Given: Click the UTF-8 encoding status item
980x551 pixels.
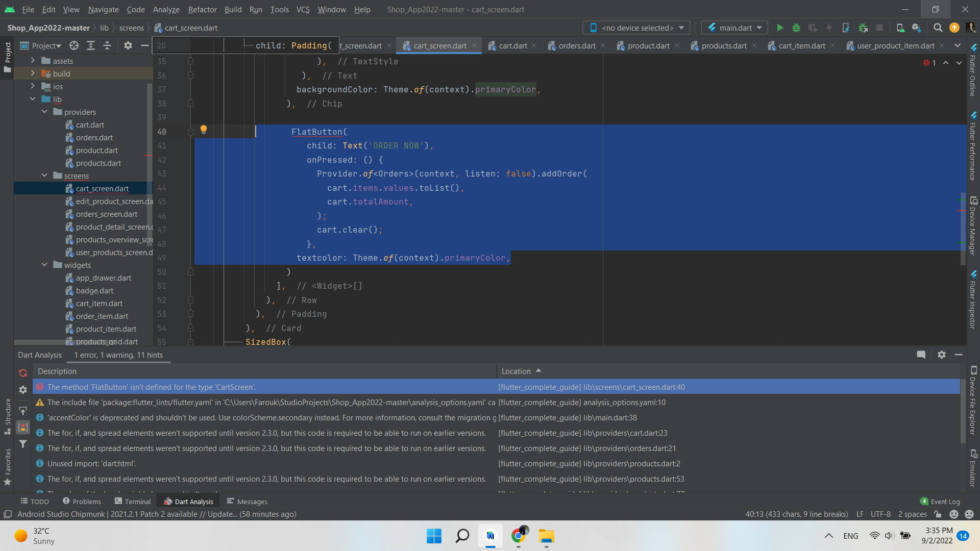Looking at the screenshot, I should point(880,514).
